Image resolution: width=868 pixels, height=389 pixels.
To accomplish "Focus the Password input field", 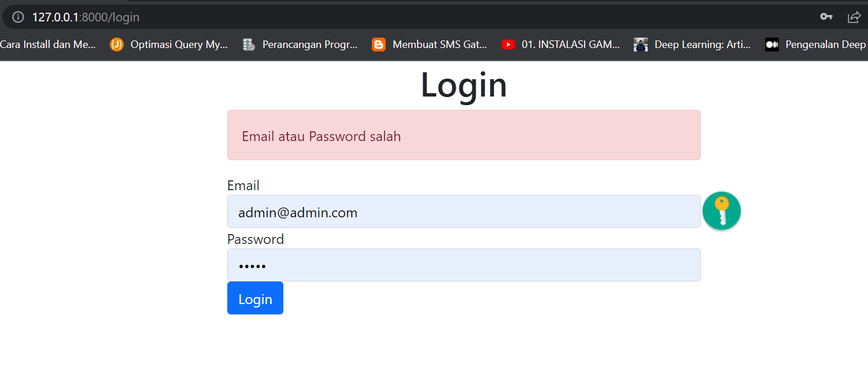I will point(463,265).
